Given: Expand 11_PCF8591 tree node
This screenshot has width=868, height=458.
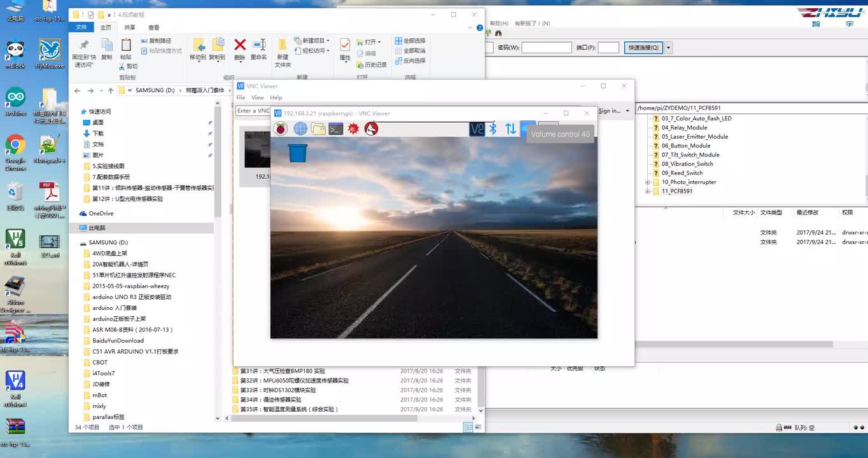Looking at the screenshot, I should (648, 191).
